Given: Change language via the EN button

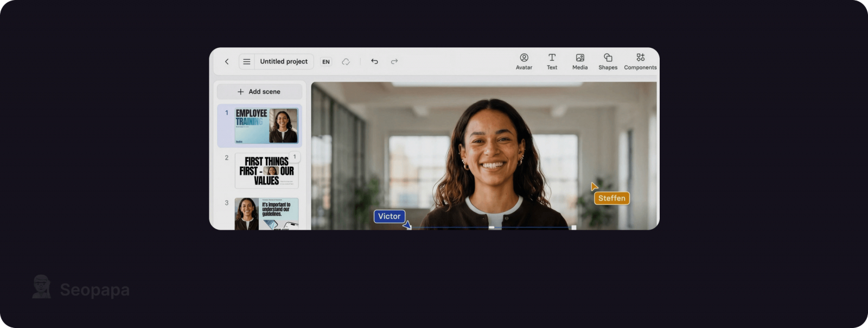Looking at the screenshot, I should click(326, 62).
